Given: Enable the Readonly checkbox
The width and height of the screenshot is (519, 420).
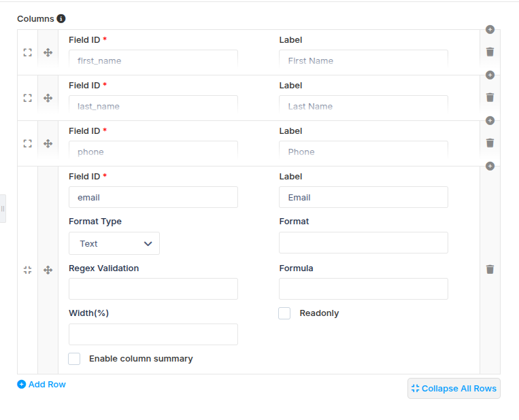Looking at the screenshot, I should [x=284, y=313].
